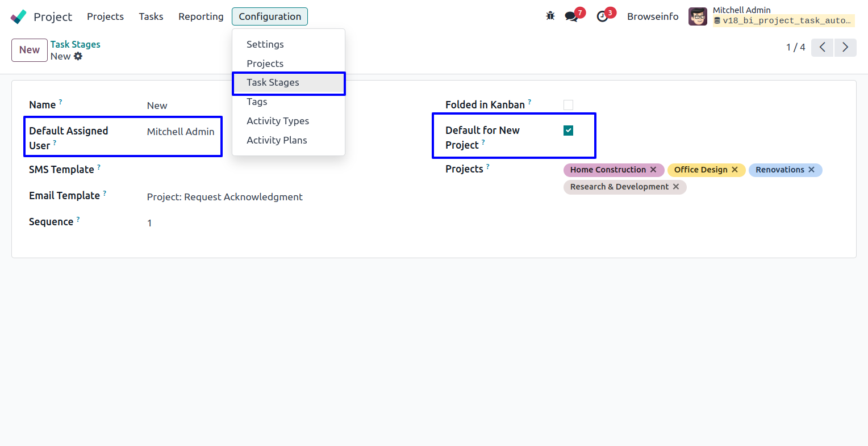Open the debug bug icon menu
Viewport: 868px width, 446px height.
coord(550,16)
